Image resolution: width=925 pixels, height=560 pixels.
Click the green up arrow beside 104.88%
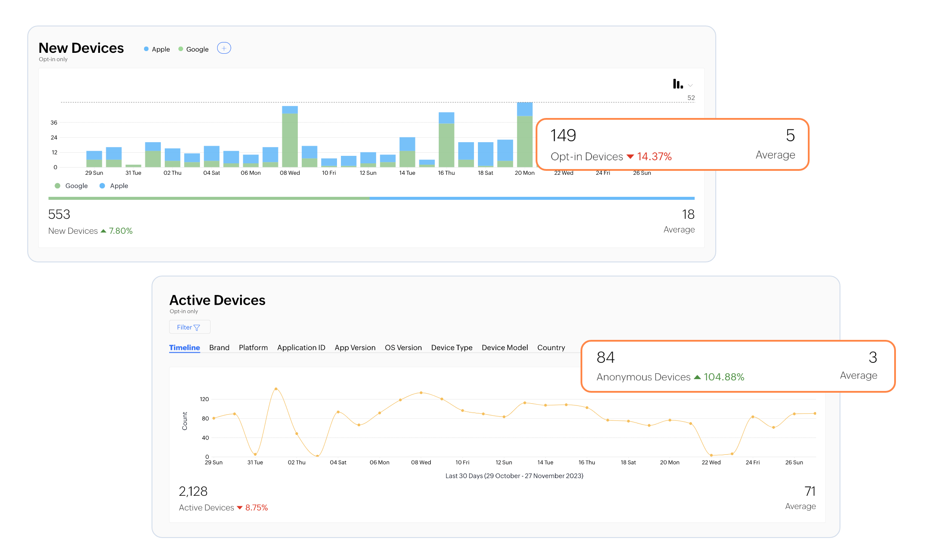point(698,377)
